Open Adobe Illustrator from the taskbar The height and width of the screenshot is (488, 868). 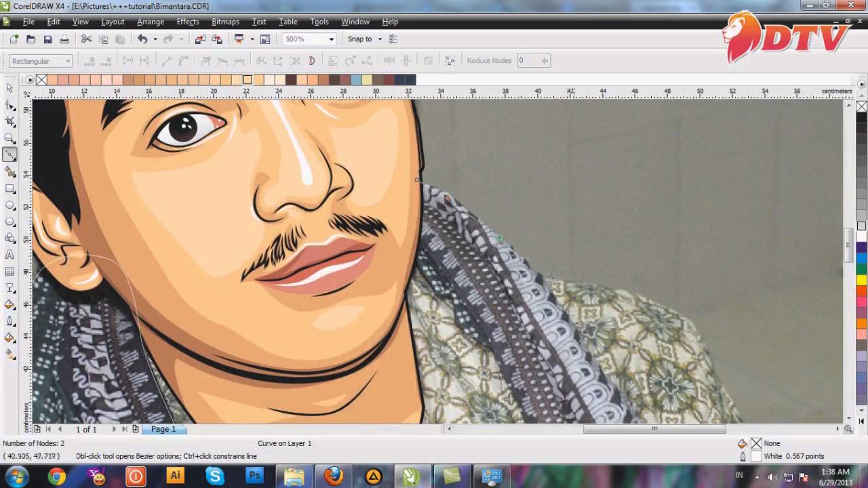click(x=175, y=476)
